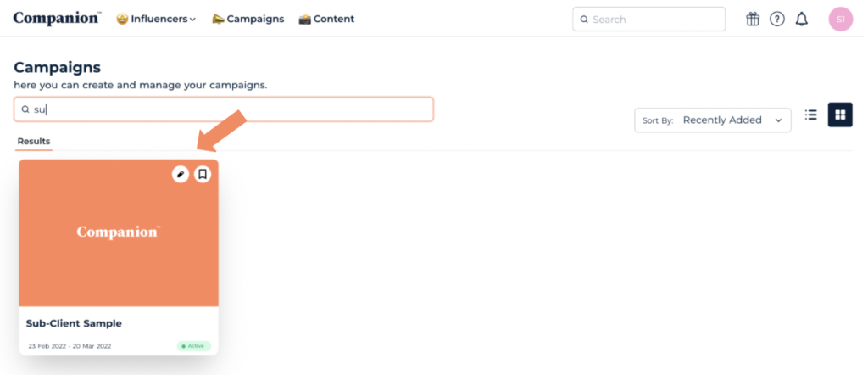Open the help question mark icon
The width and height of the screenshot is (868, 375).
776,19
